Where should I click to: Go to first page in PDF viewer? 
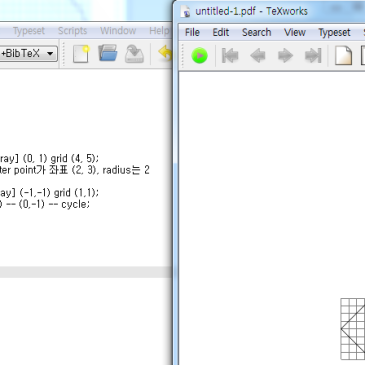point(230,56)
